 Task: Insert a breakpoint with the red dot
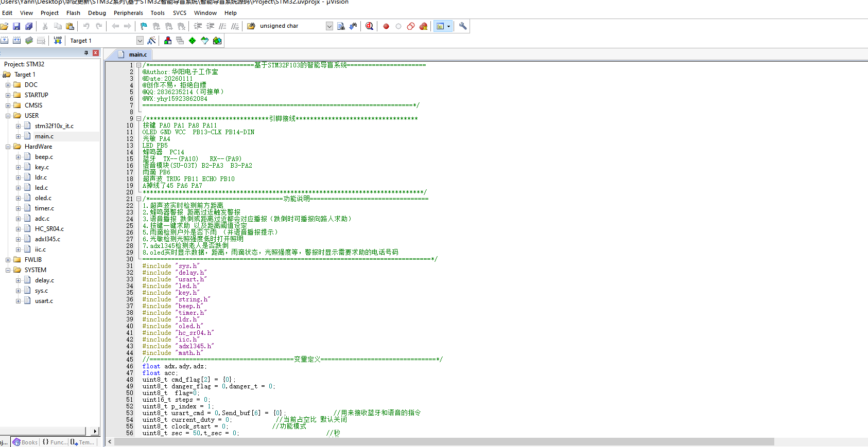(x=386, y=26)
